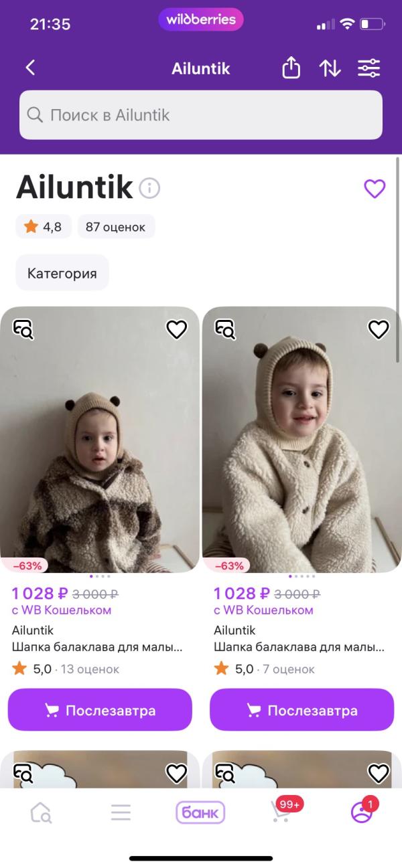
Task: Tap similar-search icon on first product
Action: 23,329
